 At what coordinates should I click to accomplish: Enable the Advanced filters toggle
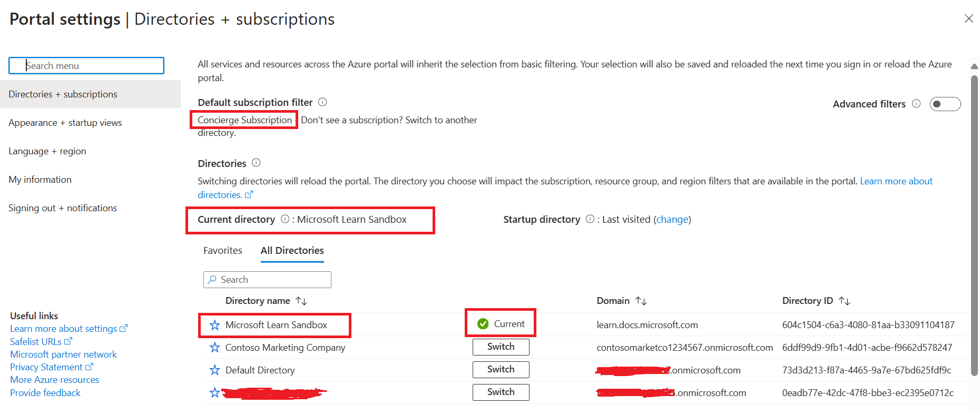(945, 104)
